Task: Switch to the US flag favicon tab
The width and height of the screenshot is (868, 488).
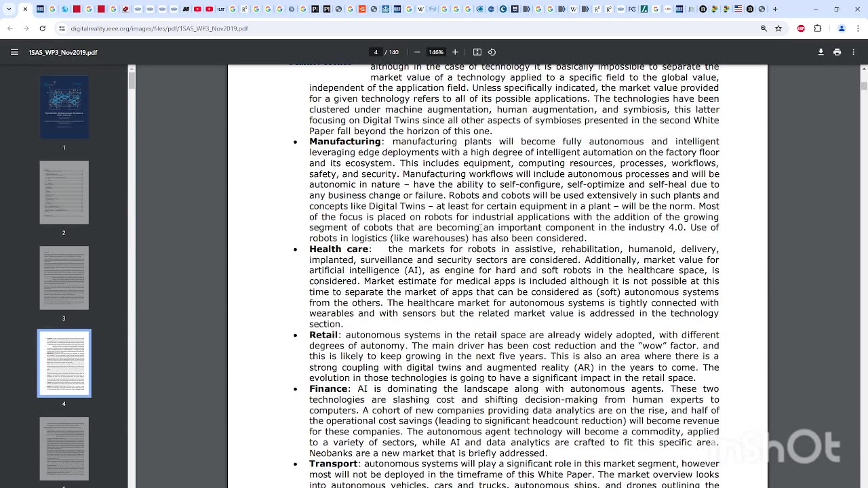Action: pyautogui.click(x=738, y=9)
